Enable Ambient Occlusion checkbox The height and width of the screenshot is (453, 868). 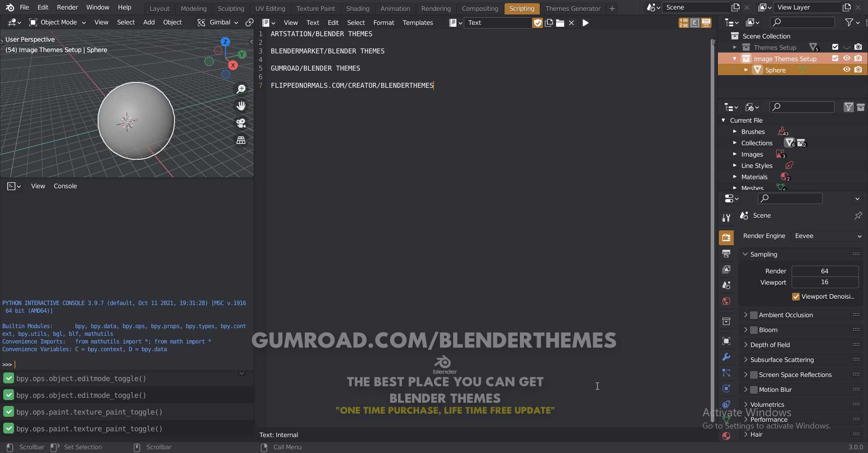[x=754, y=315]
